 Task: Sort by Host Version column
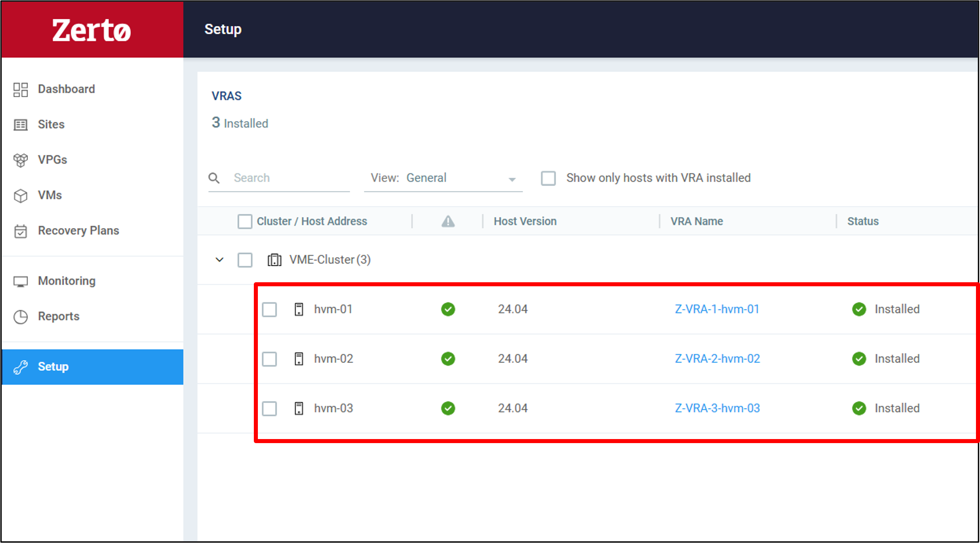click(525, 221)
